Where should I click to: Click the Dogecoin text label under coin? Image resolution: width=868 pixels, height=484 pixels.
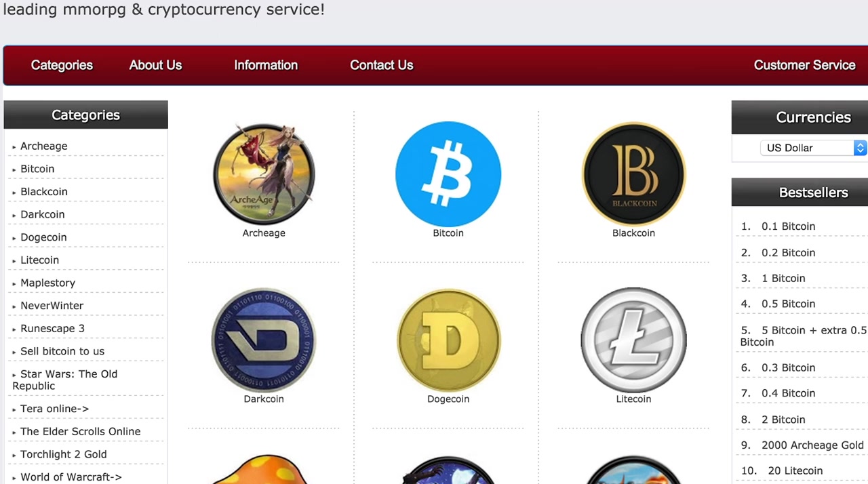448,399
